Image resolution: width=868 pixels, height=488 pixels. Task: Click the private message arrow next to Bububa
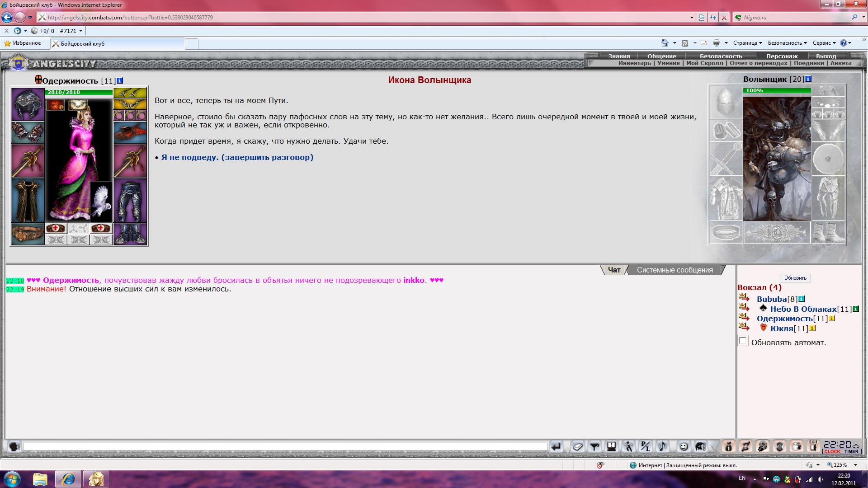(x=744, y=298)
